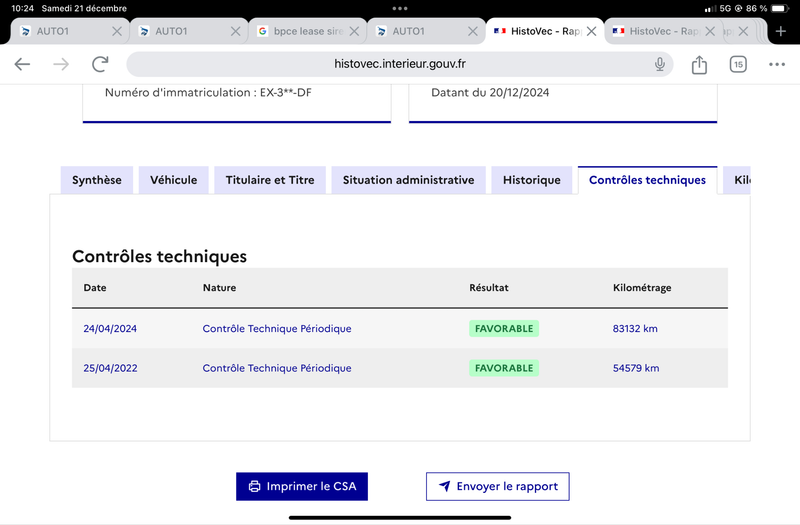The width and height of the screenshot is (800, 525).
Task: Open the Synthèse tab
Action: [x=97, y=180]
